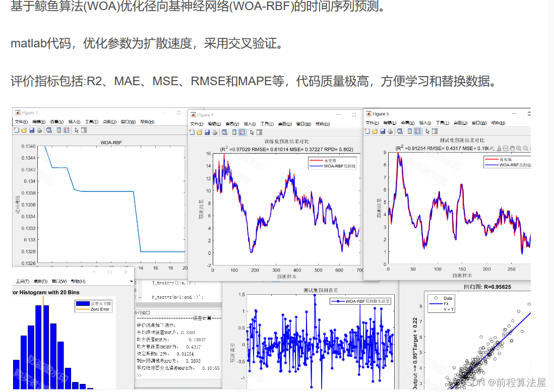Open the 帮助(H) menu in Figure 5
Image resolution: width=554 pixels, height=392 pixels.
pyautogui.click(x=498, y=123)
